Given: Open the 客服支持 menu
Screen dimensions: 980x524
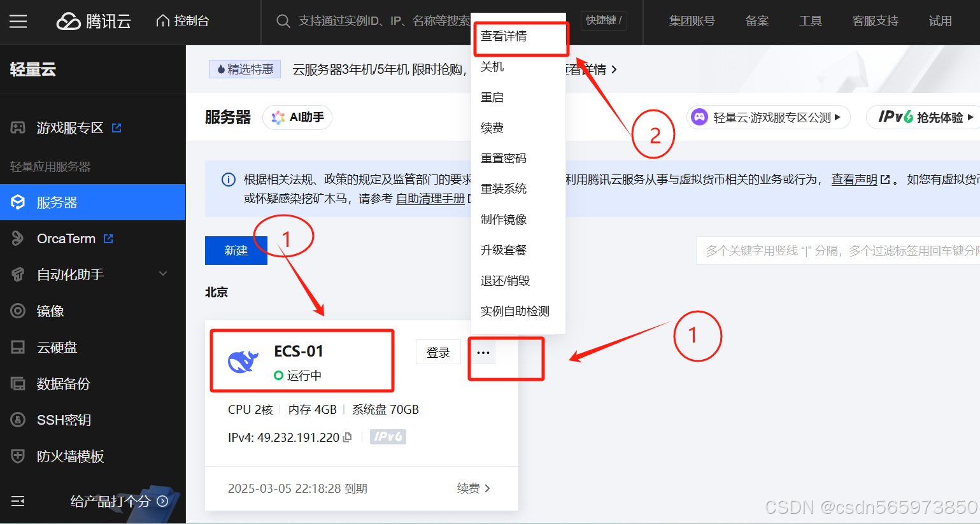Looking at the screenshot, I should (x=876, y=21).
